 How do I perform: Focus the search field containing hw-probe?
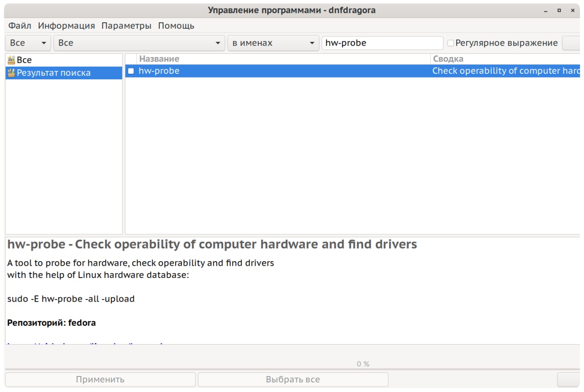382,43
